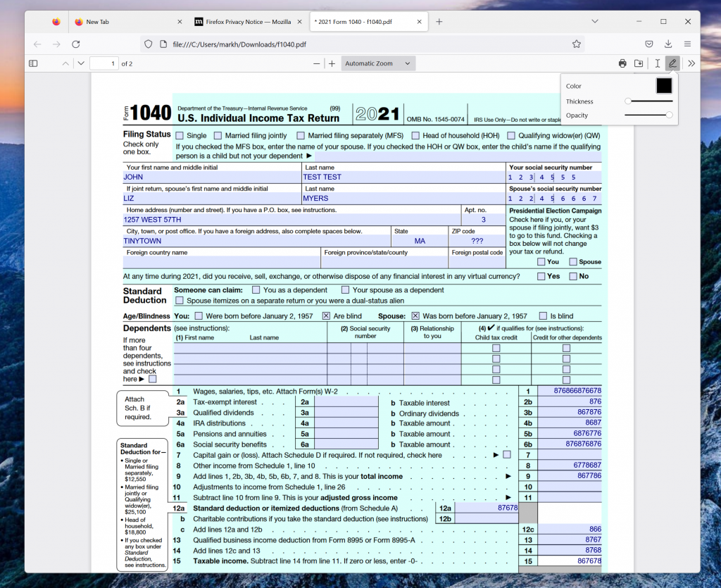Open the browser tab list chevron
This screenshot has width=721, height=588.
tap(595, 21)
